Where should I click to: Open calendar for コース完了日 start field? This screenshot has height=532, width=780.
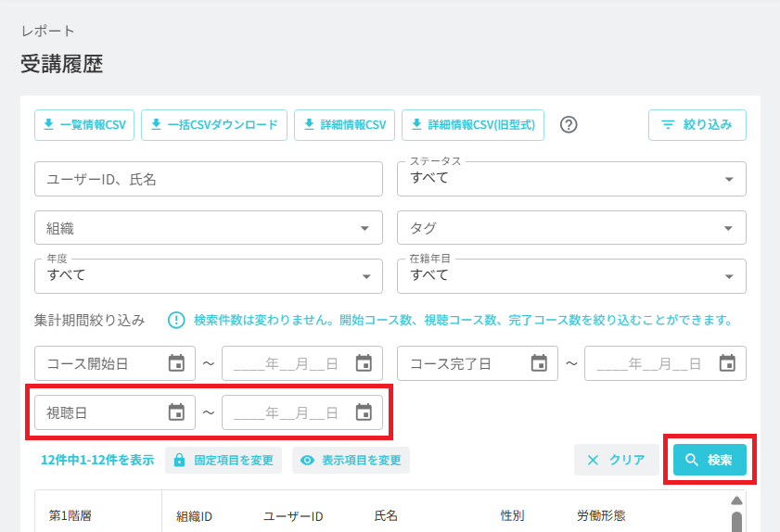539,363
